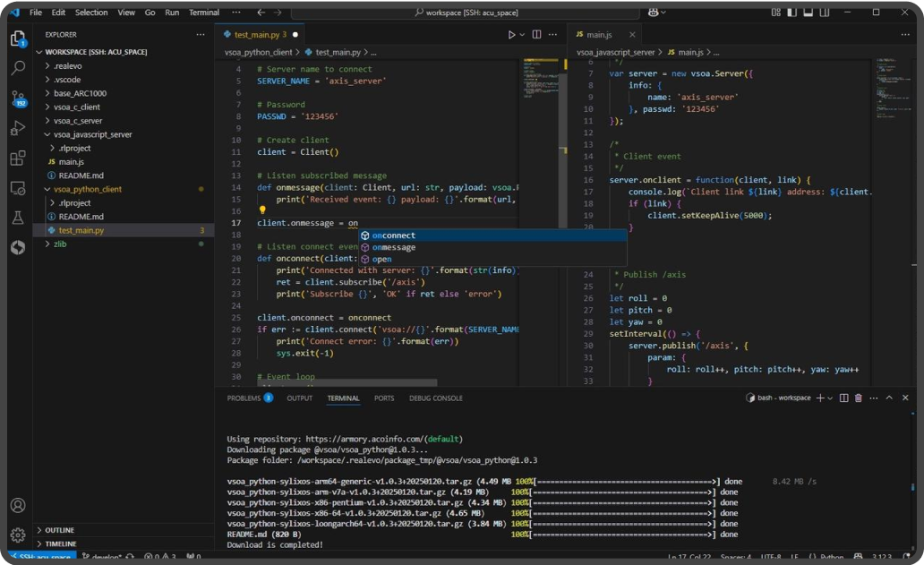Click the workspace command center search box
924x565 pixels.
pos(466,13)
